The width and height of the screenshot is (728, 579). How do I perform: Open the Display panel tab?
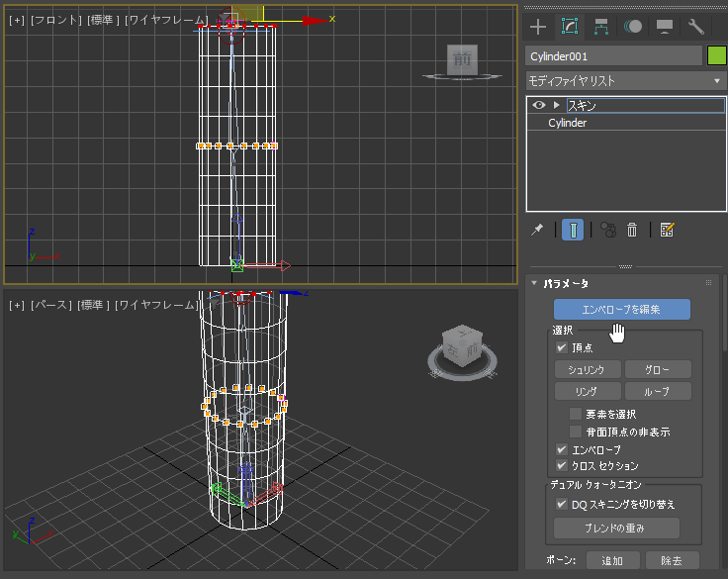tap(665, 27)
